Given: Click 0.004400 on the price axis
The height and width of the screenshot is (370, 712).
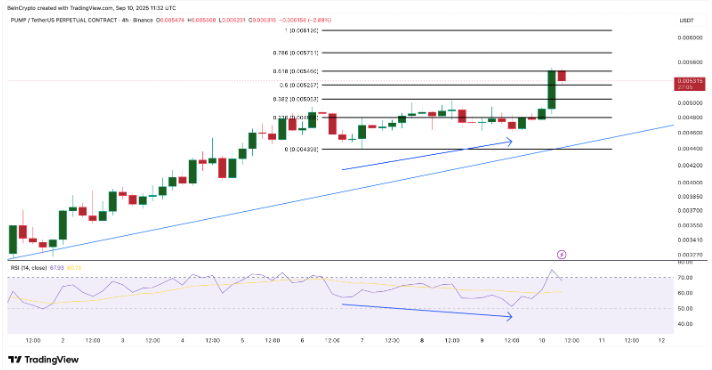Looking at the screenshot, I should (690, 149).
